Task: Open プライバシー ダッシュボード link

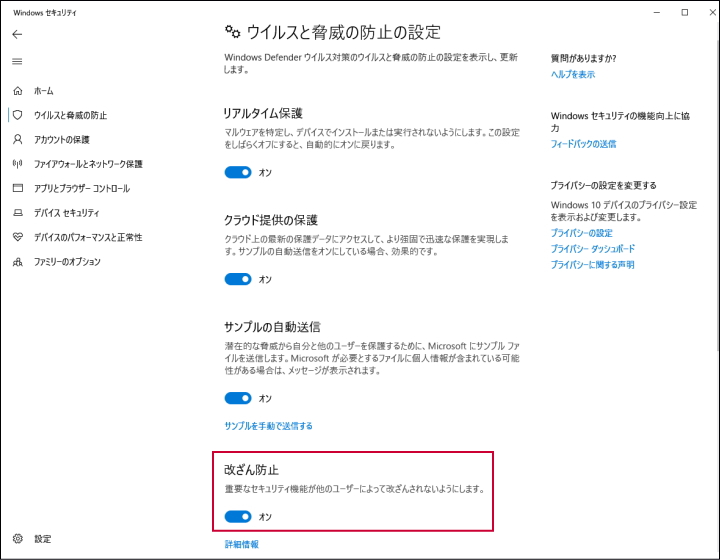Action: (593, 249)
